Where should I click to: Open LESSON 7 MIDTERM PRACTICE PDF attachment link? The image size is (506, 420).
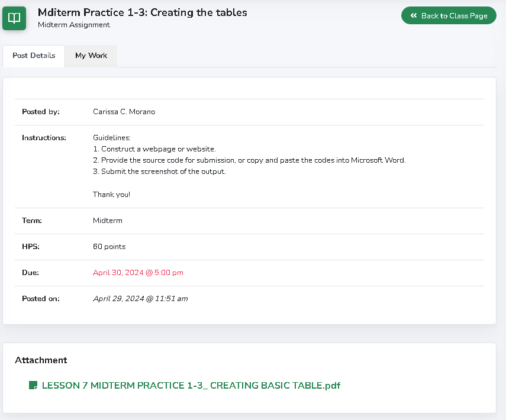(x=191, y=386)
